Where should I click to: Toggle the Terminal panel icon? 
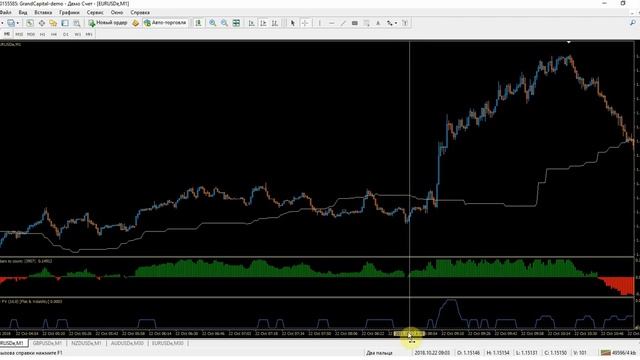(x=65, y=23)
